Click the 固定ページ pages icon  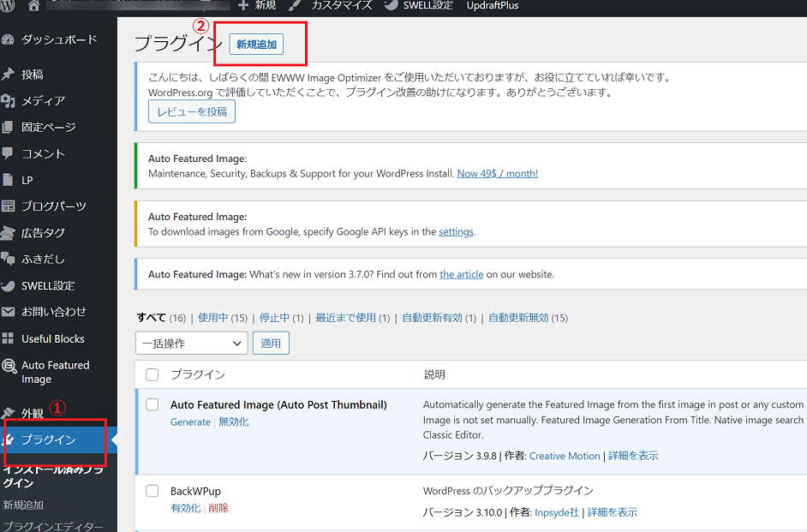click(8, 127)
